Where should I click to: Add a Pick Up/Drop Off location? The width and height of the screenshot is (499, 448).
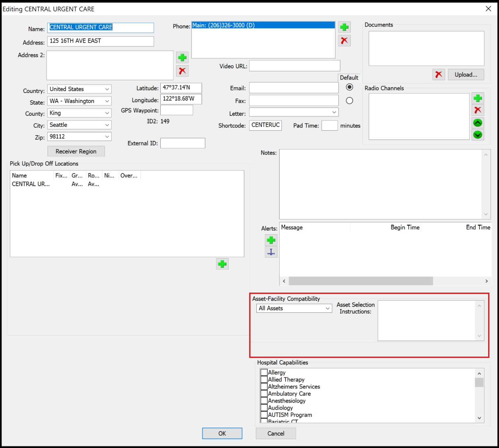[222, 264]
